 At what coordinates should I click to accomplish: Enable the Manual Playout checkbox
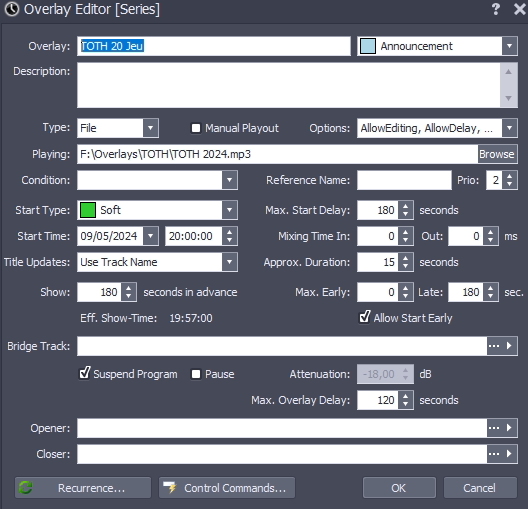click(x=196, y=128)
